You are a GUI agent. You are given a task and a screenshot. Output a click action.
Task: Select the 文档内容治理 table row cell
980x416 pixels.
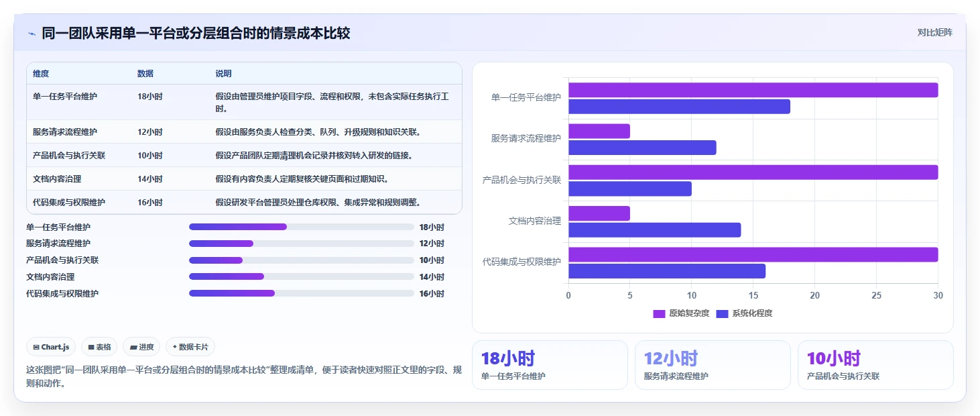(57, 178)
